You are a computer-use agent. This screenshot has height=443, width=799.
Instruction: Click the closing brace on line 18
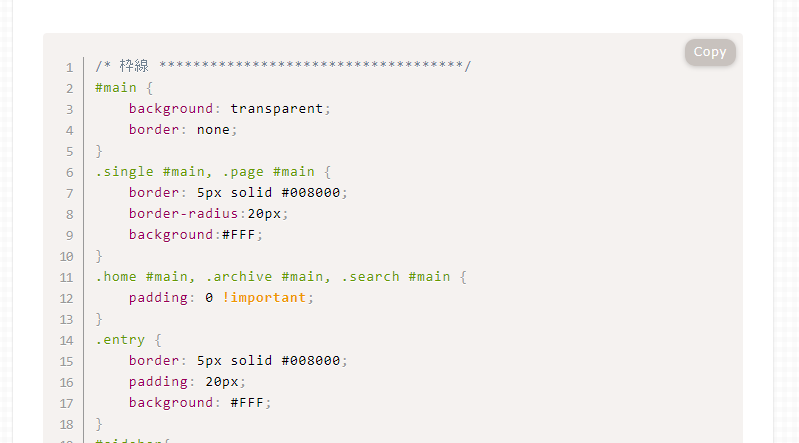point(99,424)
